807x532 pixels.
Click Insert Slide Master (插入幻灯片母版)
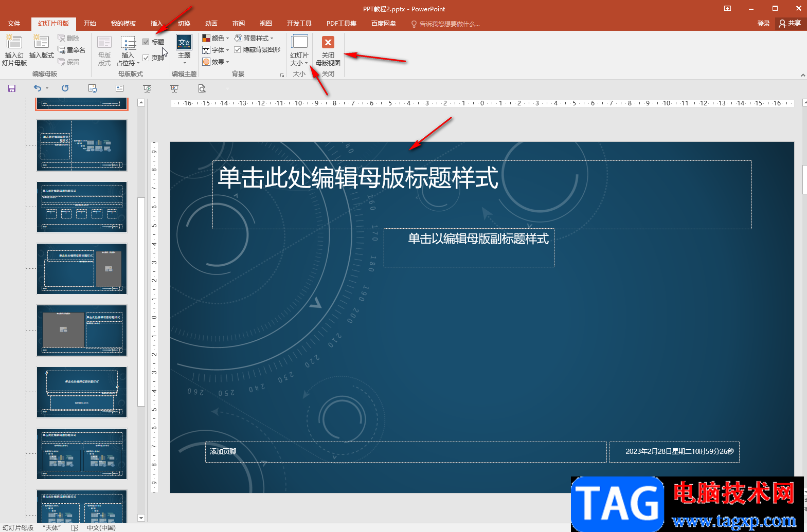tap(14, 50)
